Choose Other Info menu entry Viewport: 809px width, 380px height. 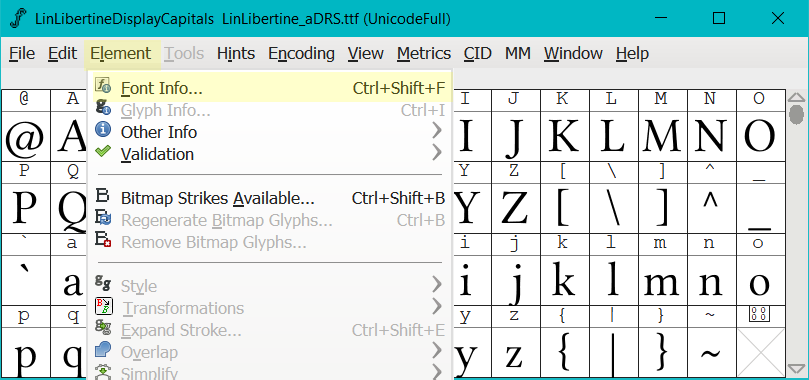click(x=270, y=132)
